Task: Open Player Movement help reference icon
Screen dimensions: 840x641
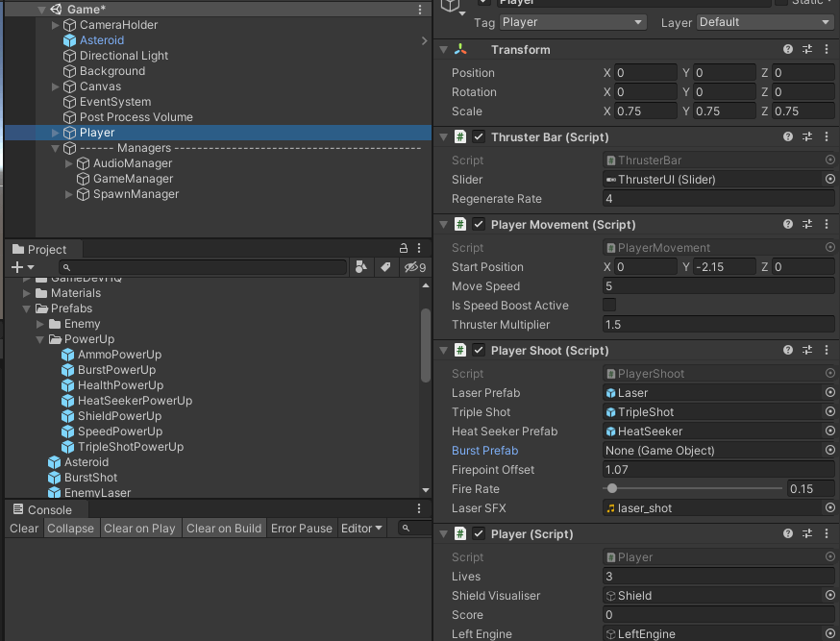Action: (x=787, y=224)
